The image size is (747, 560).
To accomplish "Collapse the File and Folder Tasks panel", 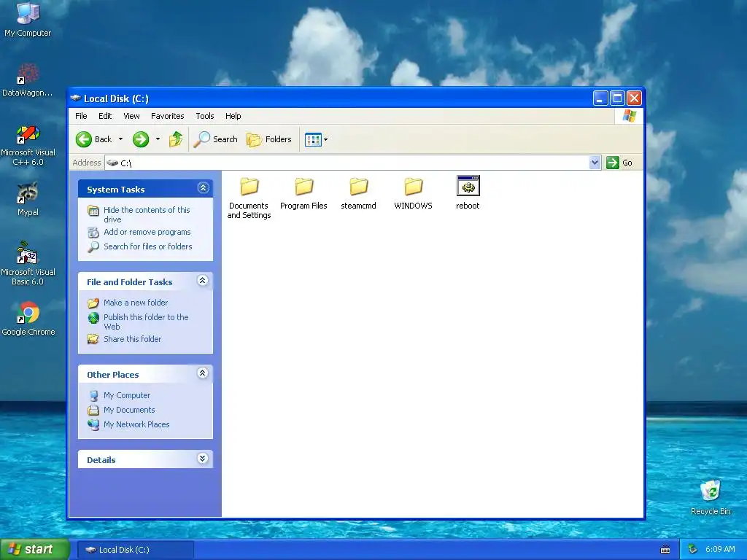I will tap(203, 281).
